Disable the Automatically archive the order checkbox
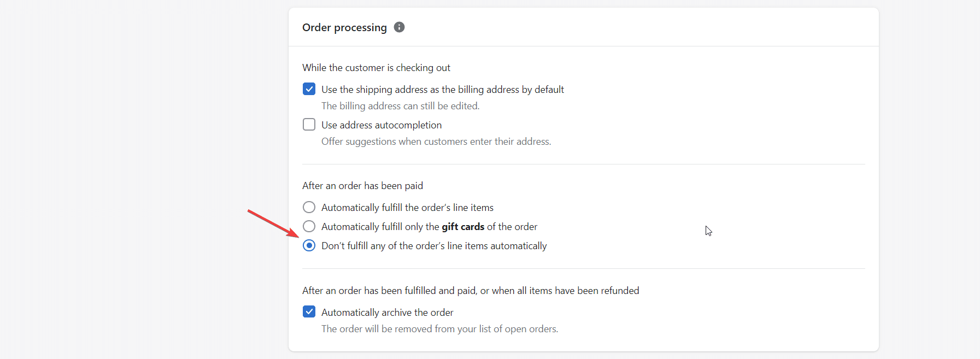980x359 pixels. 309,312
